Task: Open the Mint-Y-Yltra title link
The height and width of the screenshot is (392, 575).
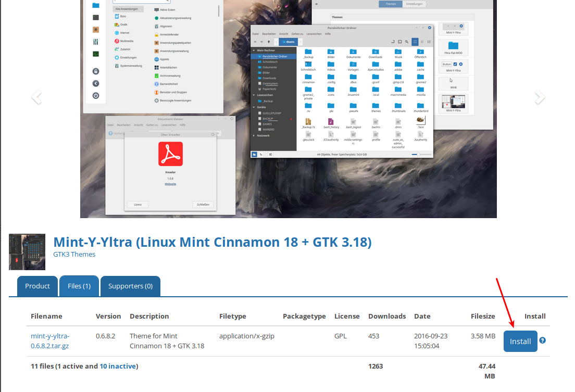Action: (213, 242)
